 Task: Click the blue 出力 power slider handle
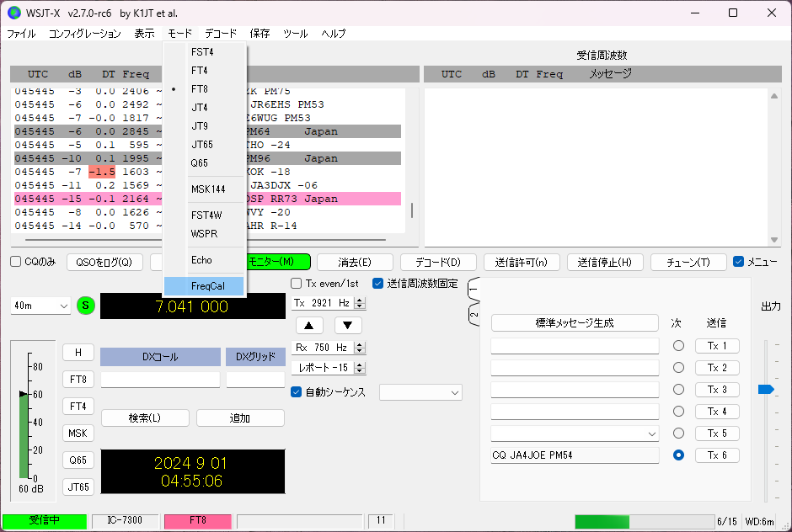(x=766, y=389)
